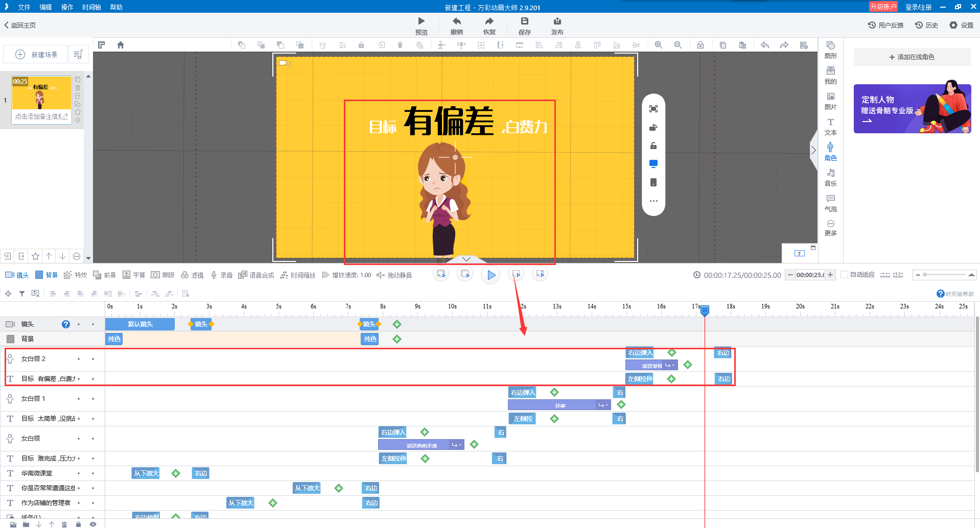Image resolution: width=980 pixels, height=528 pixels.
Task: Publish the project via 发布 icon
Action: [557, 21]
